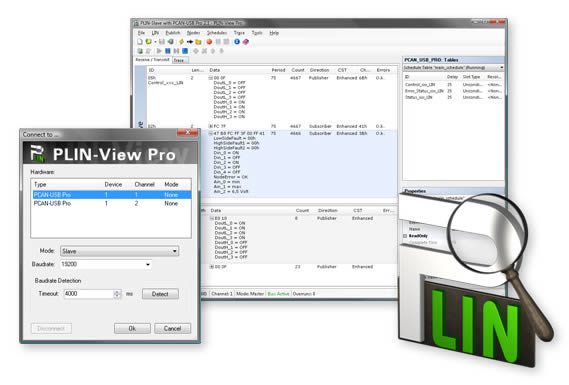Click the blue stop square schedule icon

click(185, 51)
